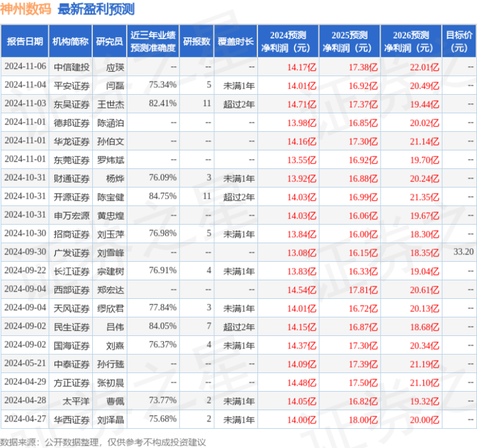Click 2026 profit value 20.00亿
The width and height of the screenshot is (477, 448).
[425, 420]
